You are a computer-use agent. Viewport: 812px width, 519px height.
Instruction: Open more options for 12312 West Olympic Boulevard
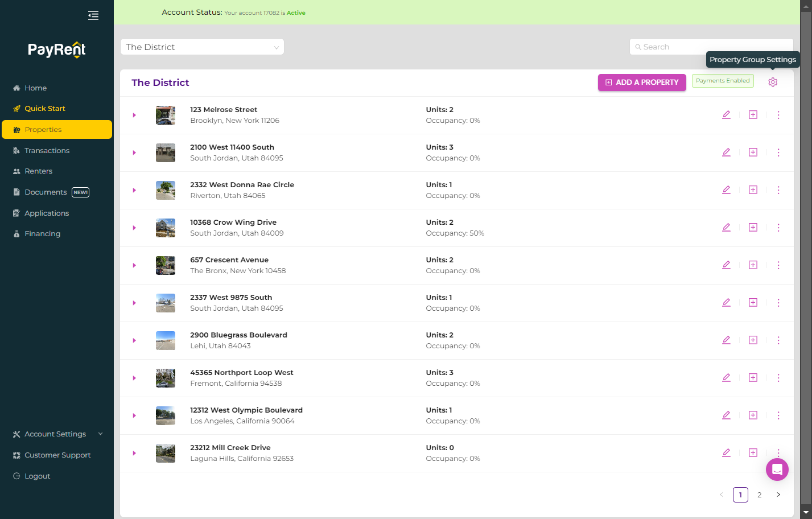pos(778,415)
